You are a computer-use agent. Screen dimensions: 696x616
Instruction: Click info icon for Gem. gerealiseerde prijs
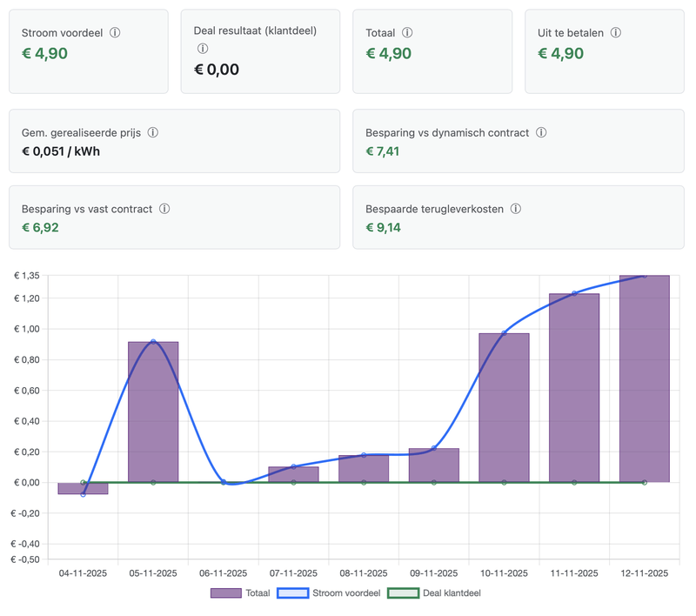[153, 133]
